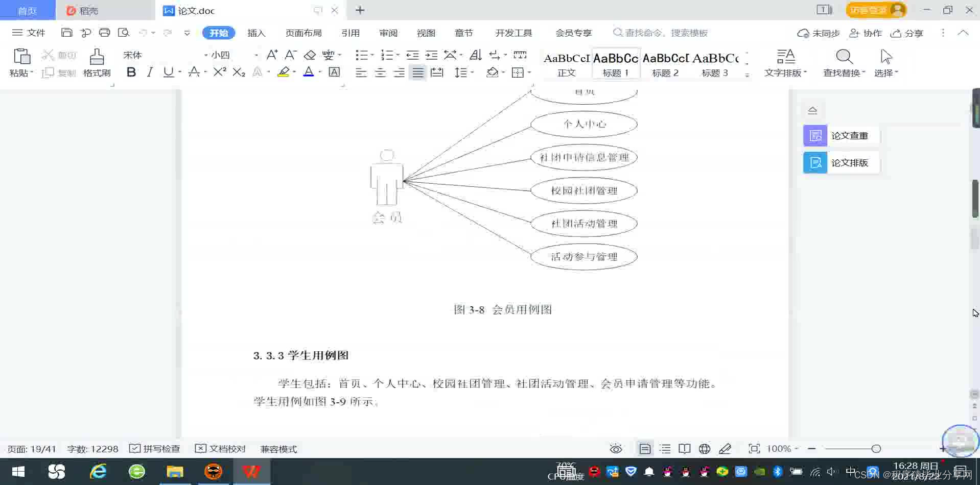This screenshot has height=485, width=980.
Task: Open the borders dropdown arrow
Action: click(x=529, y=72)
